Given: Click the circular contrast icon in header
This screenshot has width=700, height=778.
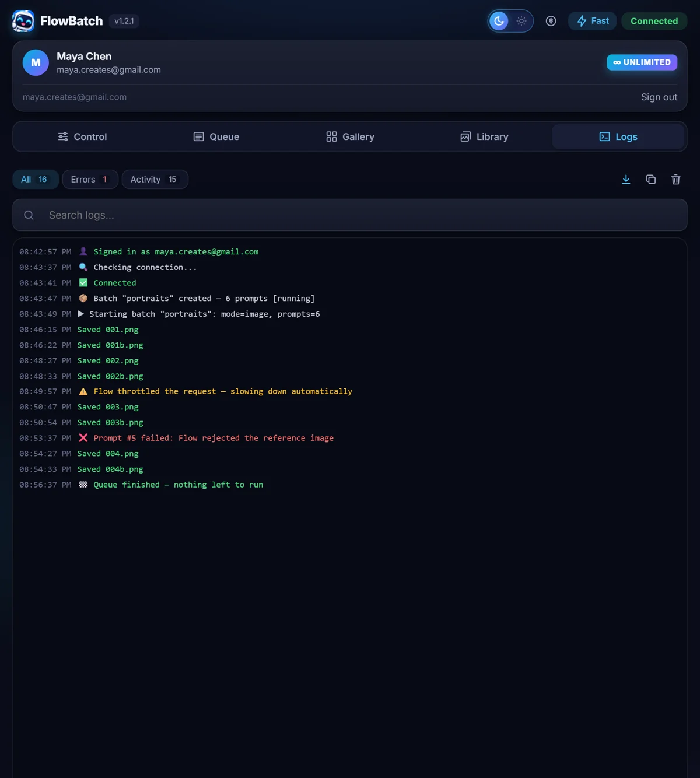Looking at the screenshot, I should (x=551, y=21).
